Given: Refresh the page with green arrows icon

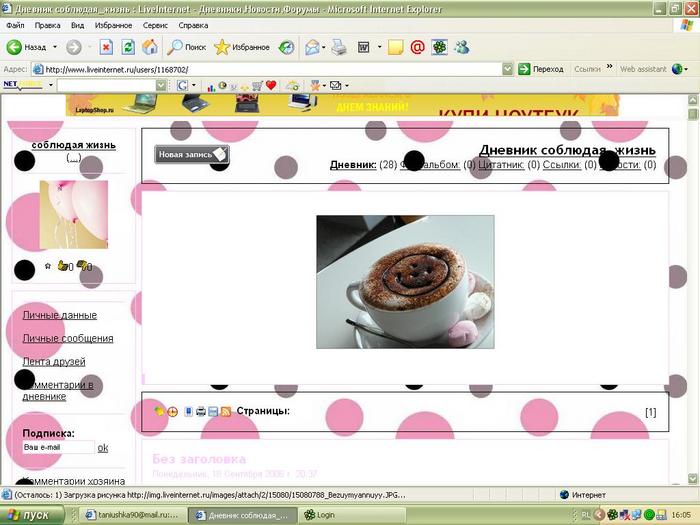Looking at the screenshot, I should (128, 47).
